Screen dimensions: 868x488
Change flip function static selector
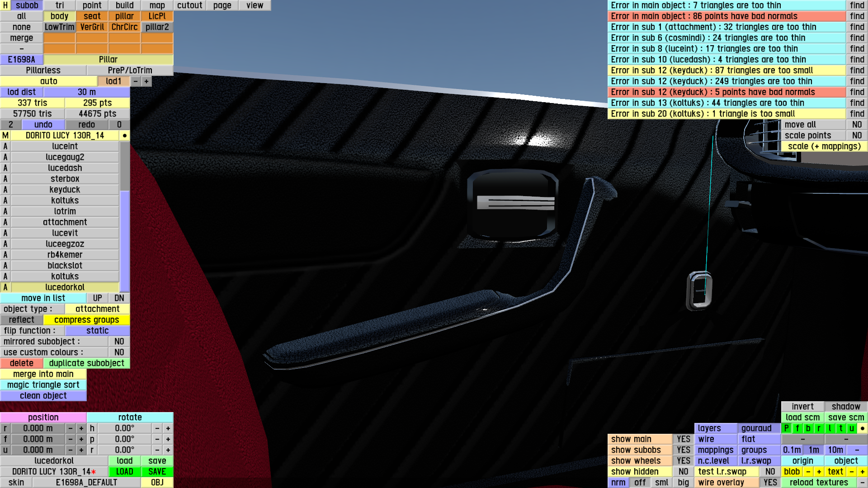97,330
